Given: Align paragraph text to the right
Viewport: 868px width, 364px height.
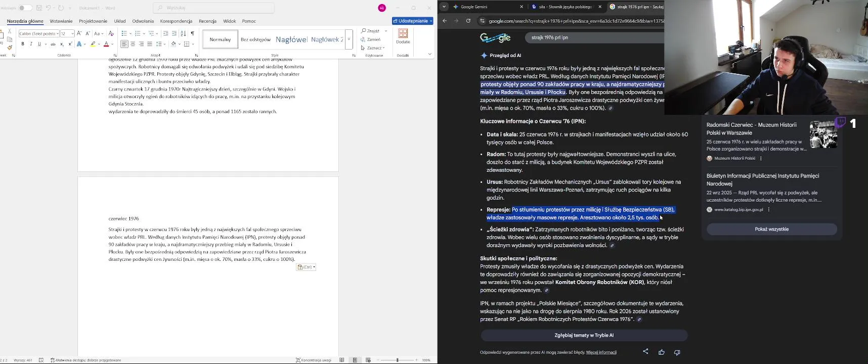Looking at the screenshot, I should (x=141, y=44).
